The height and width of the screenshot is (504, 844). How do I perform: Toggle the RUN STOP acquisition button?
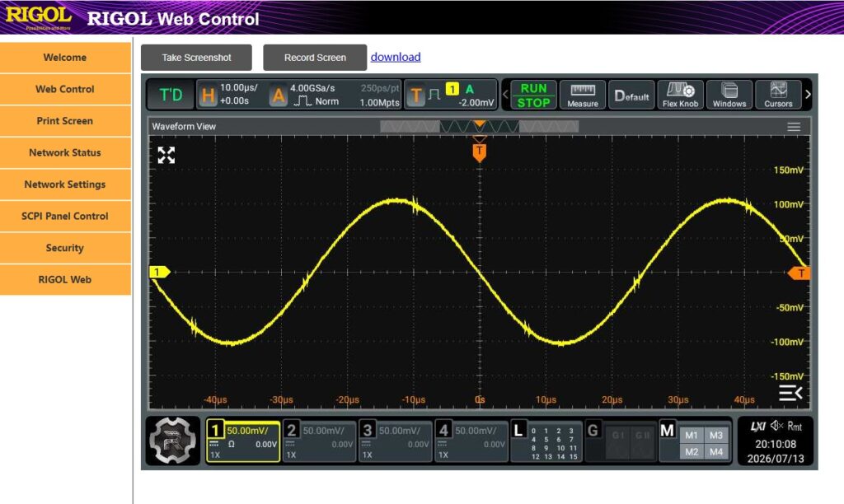tap(533, 96)
